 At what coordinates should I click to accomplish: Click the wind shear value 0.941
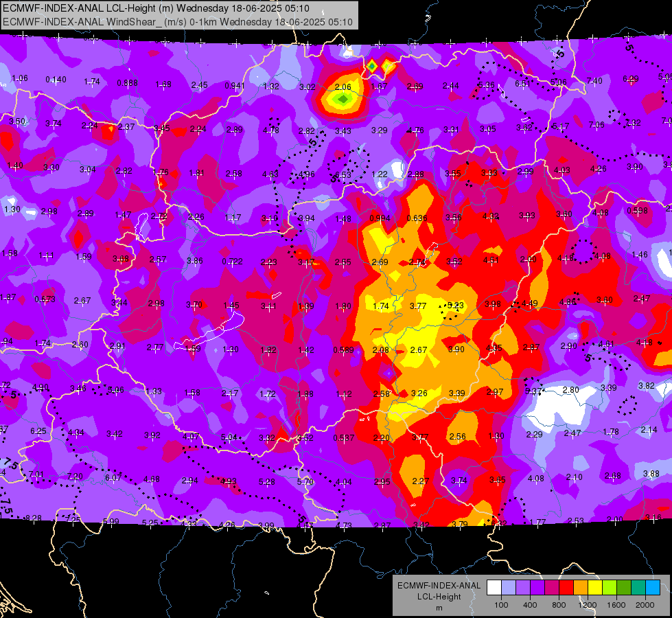(235, 86)
